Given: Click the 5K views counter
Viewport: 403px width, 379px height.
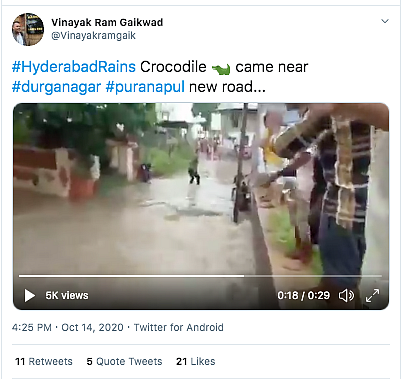Looking at the screenshot, I should [x=67, y=295].
